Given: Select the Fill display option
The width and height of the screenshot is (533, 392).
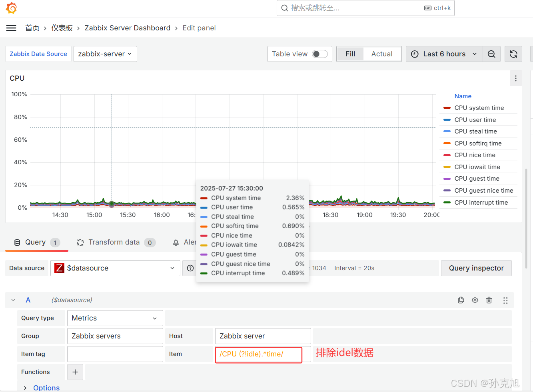Looking at the screenshot, I should (350, 54).
